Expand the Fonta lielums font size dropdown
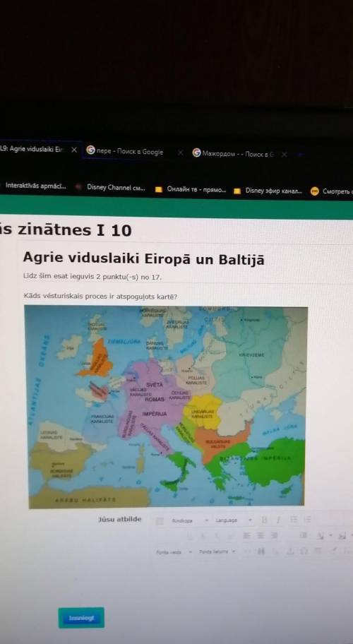 pos(217,551)
